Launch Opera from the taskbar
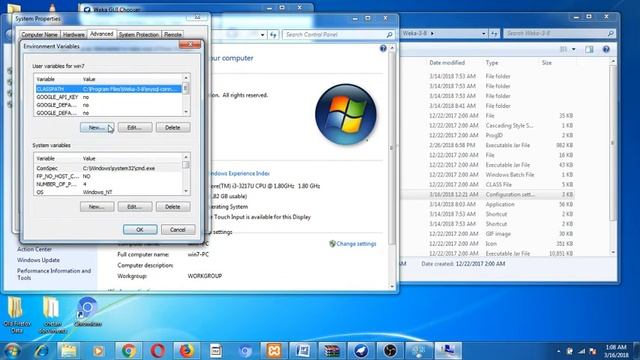 point(158,351)
